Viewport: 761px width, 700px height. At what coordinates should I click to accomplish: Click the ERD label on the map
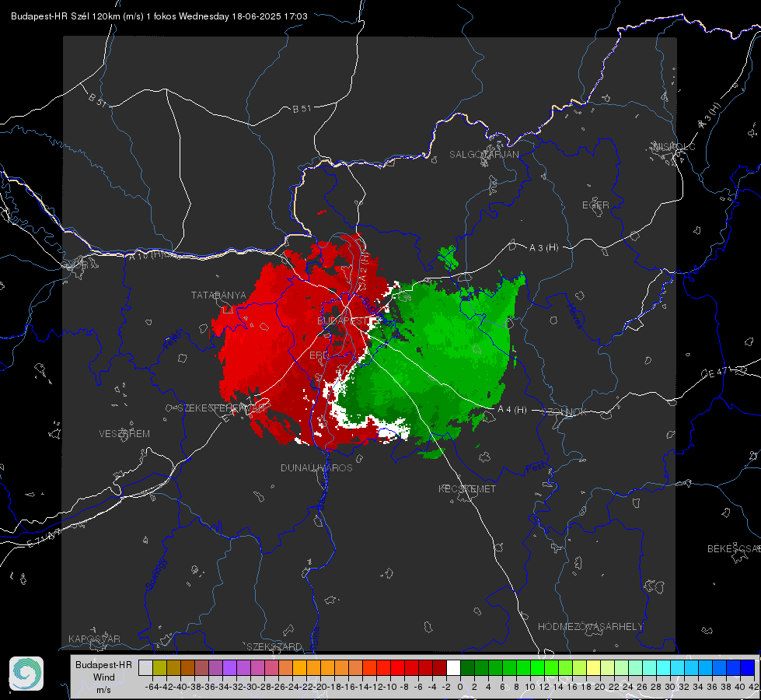(319, 355)
